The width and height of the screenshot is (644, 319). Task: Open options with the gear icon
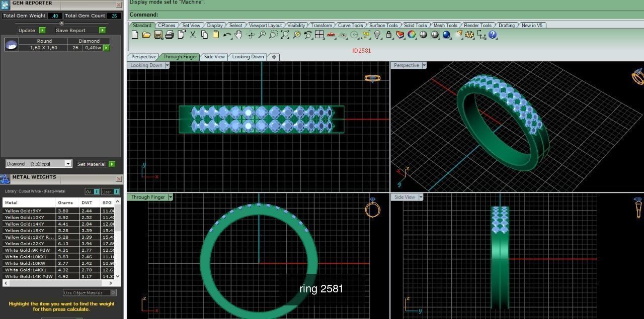470,35
